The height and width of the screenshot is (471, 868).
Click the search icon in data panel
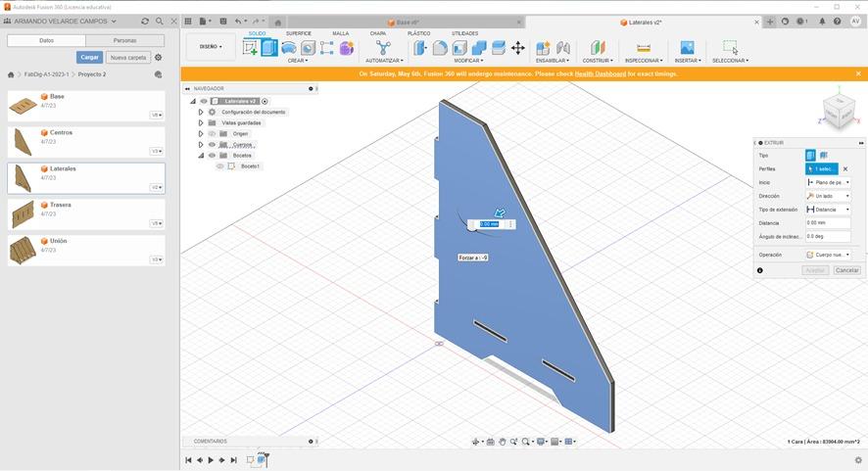tap(160, 21)
